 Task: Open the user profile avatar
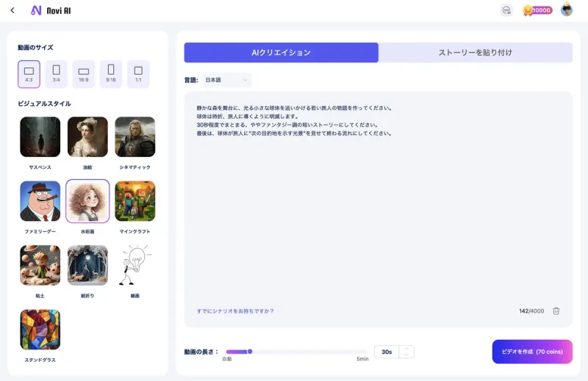click(x=567, y=10)
